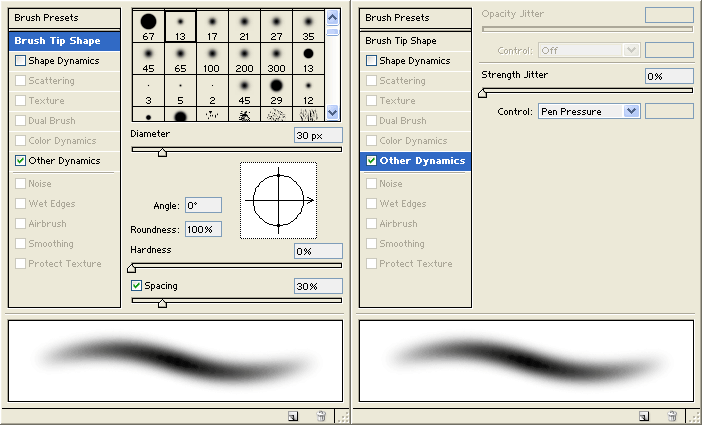702x425 pixels.
Task: Select highlighted Brush Tip Shape entry
Action: click(64, 41)
